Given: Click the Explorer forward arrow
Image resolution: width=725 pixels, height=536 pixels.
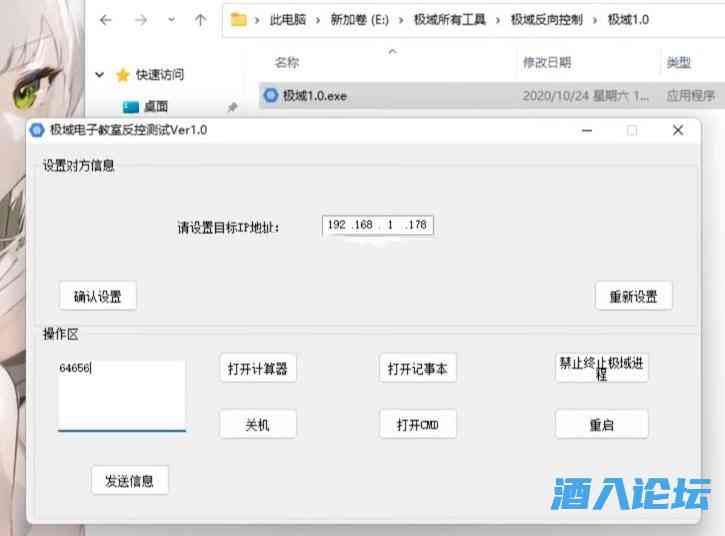Looking at the screenshot, I should 140,20.
